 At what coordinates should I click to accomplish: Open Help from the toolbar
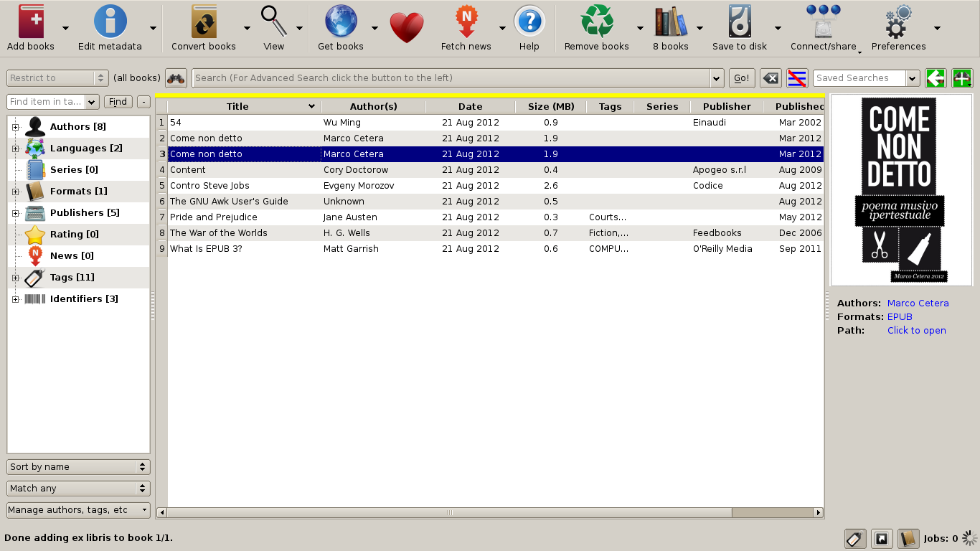tap(529, 22)
